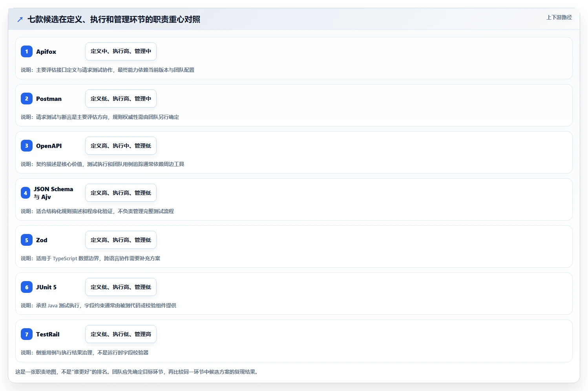Click the number 6 badge for JUnit 5
This screenshot has width=588, height=391.
click(27, 287)
